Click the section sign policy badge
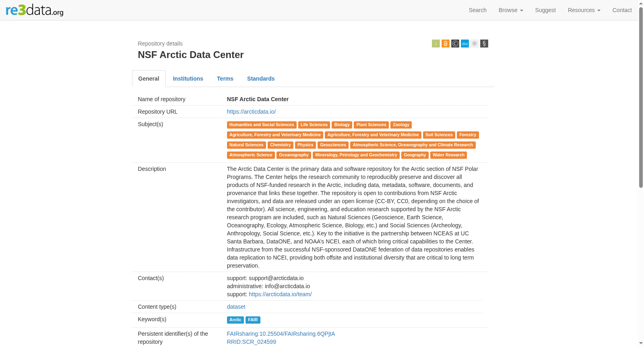 click(484, 44)
